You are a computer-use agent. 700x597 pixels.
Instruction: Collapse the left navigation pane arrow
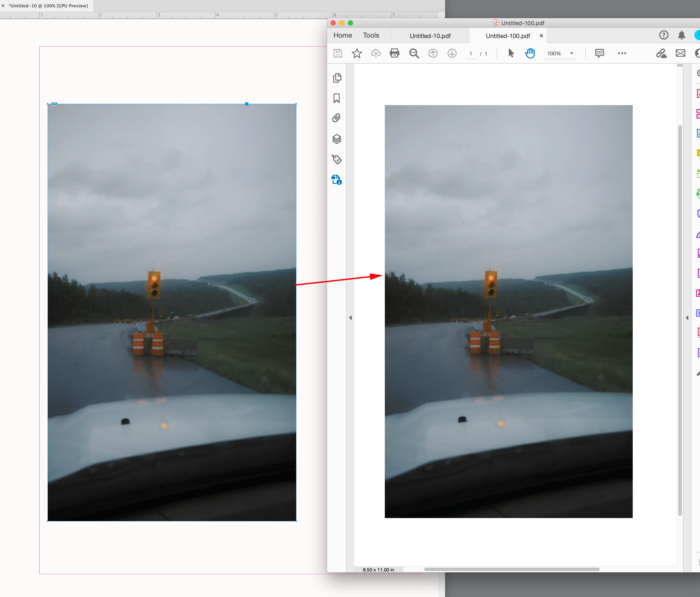(x=350, y=318)
